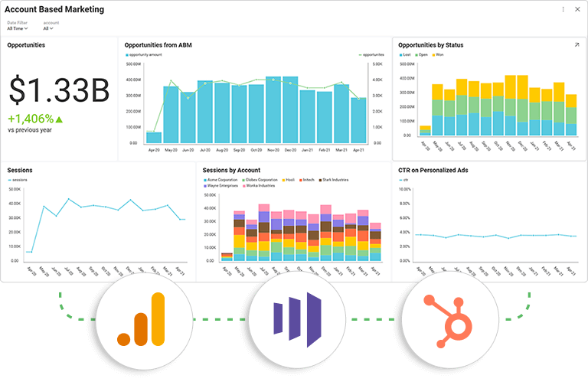Click the Opportunities from ABM title
Viewport: 588px width, 385px height.
(158, 45)
